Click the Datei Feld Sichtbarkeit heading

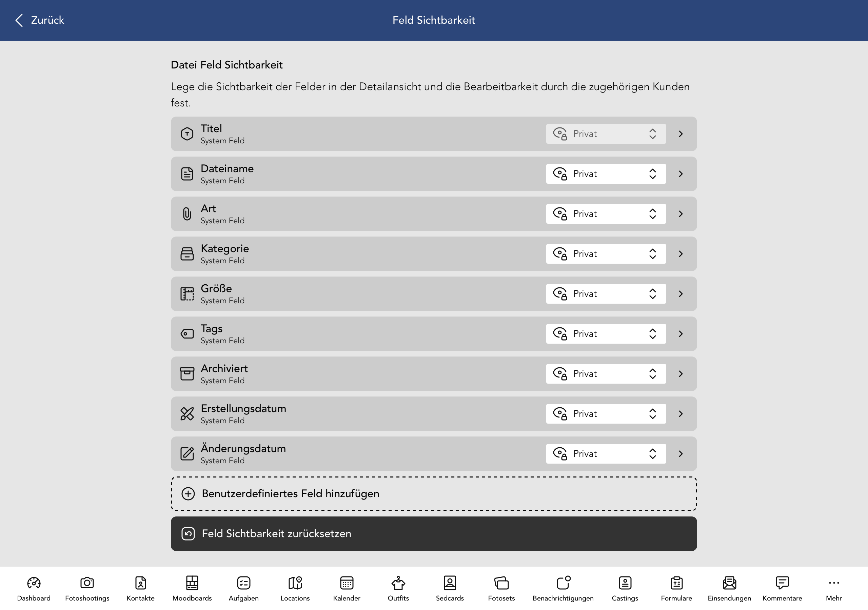[x=227, y=65]
